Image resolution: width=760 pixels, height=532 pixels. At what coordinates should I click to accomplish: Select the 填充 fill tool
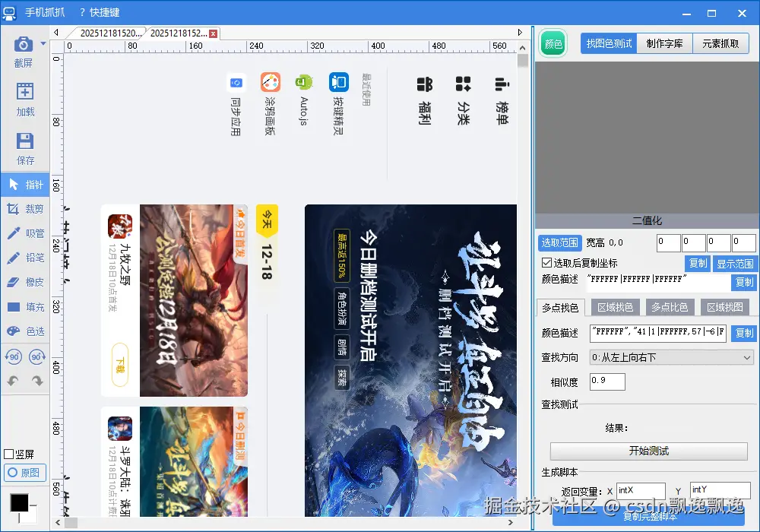click(x=25, y=307)
